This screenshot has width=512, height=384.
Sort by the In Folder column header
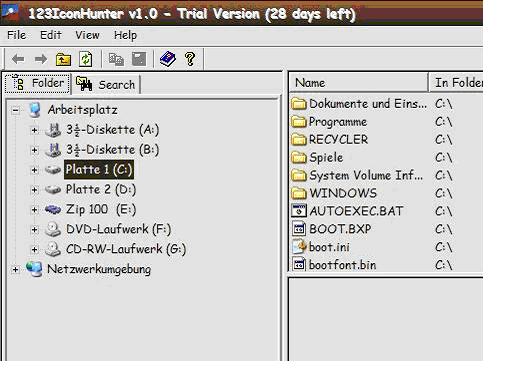pos(456,83)
